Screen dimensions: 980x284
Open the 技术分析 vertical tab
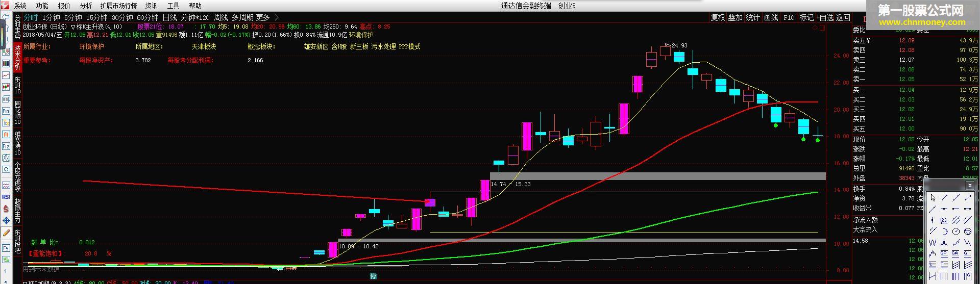(x=18, y=57)
